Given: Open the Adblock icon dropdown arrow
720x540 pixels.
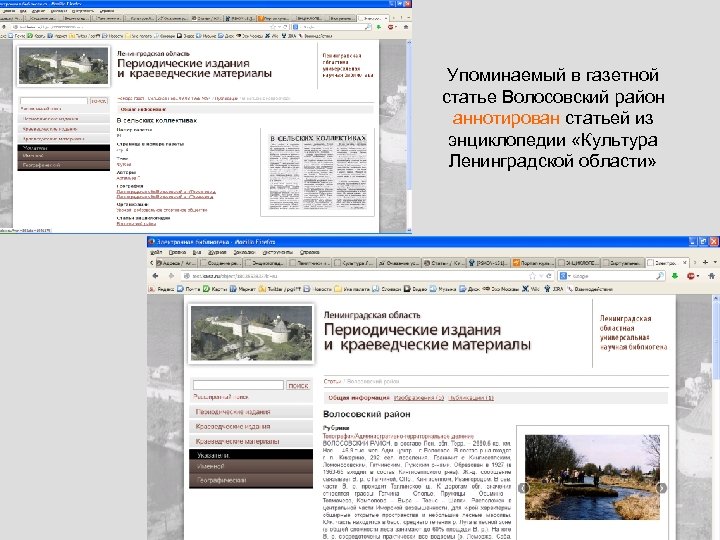Looking at the screenshot, I should coord(698,276).
